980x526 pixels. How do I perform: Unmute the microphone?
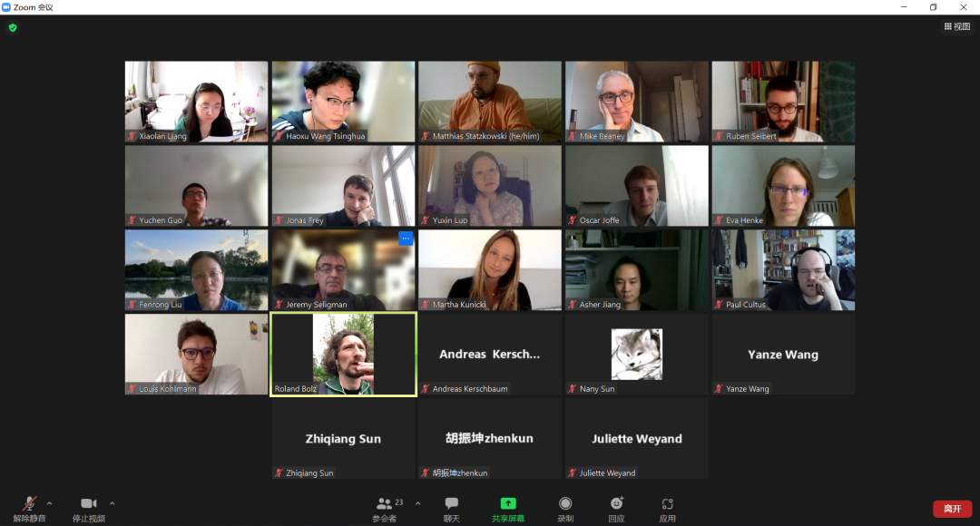(29, 503)
